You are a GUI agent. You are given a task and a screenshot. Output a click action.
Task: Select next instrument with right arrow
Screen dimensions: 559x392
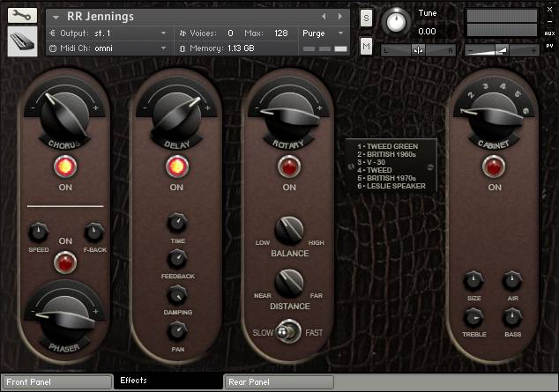click(340, 17)
